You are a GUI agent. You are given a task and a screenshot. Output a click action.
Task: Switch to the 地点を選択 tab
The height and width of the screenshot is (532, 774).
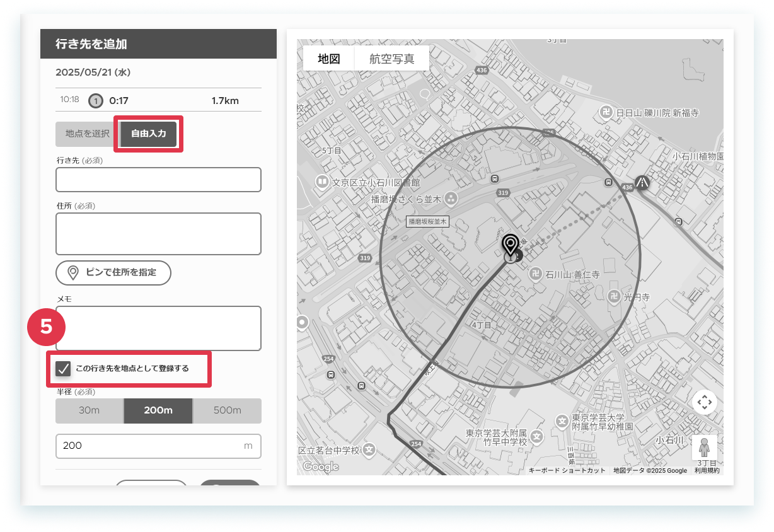coord(88,134)
